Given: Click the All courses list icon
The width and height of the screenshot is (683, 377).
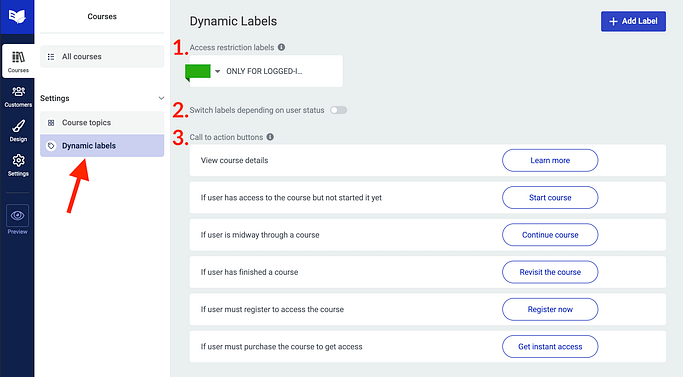Looking at the screenshot, I should [51, 57].
